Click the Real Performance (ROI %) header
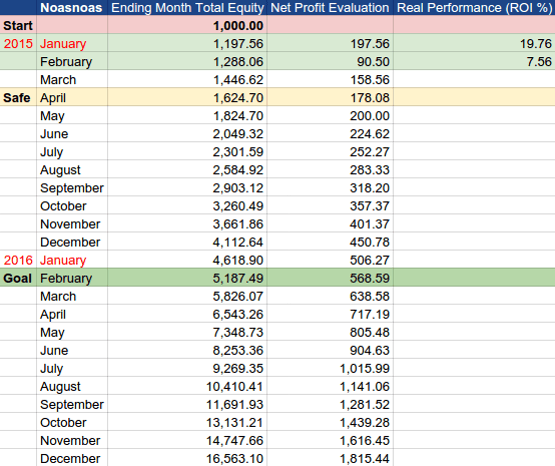This screenshot has height=466, width=555. (x=474, y=7)
